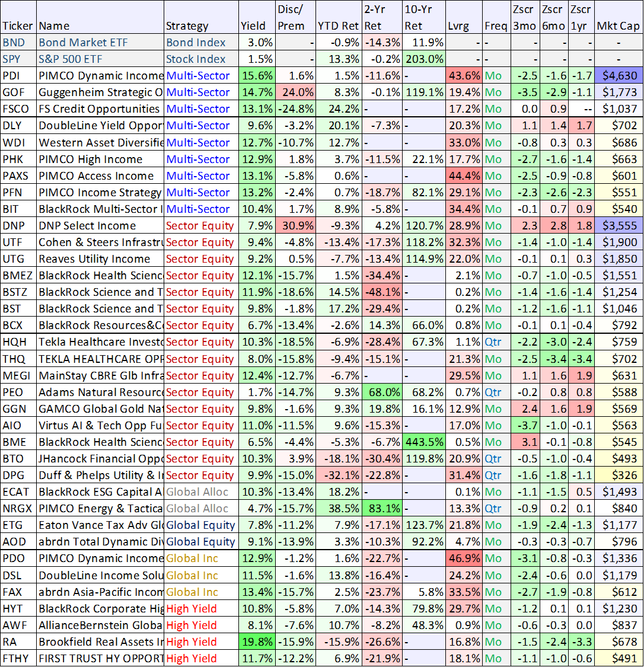The image size is (644, 667).
Task: Click the Yield column header
Action: pyautogui.click(x=257, y=17)
